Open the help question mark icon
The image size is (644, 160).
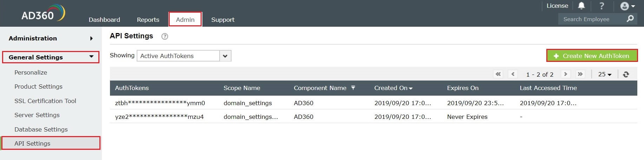(601, 6)
